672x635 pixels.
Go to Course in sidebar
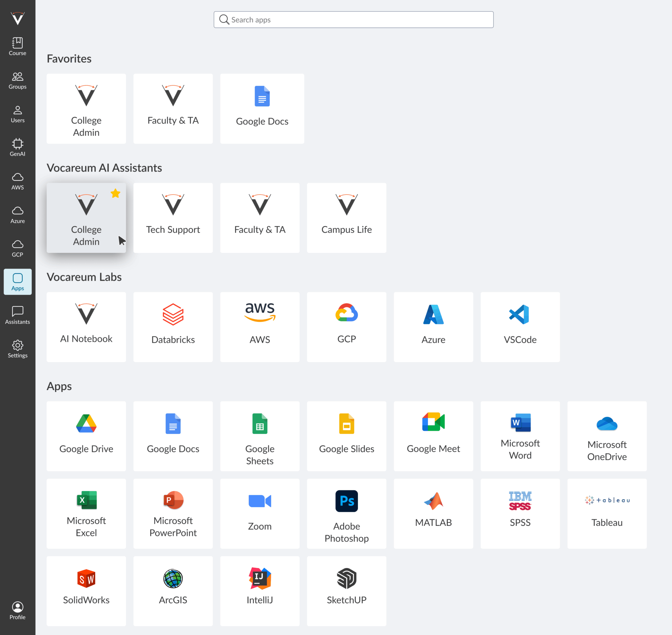(18, 47)
